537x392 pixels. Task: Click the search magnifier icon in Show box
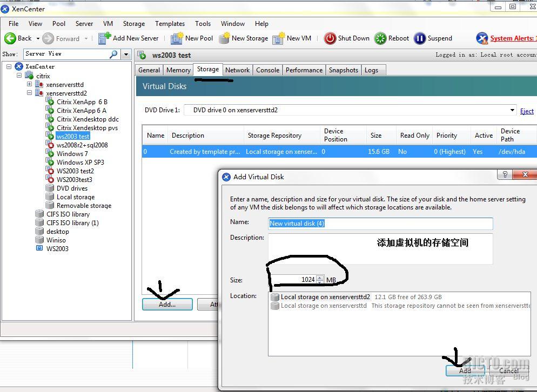[113, 54]
